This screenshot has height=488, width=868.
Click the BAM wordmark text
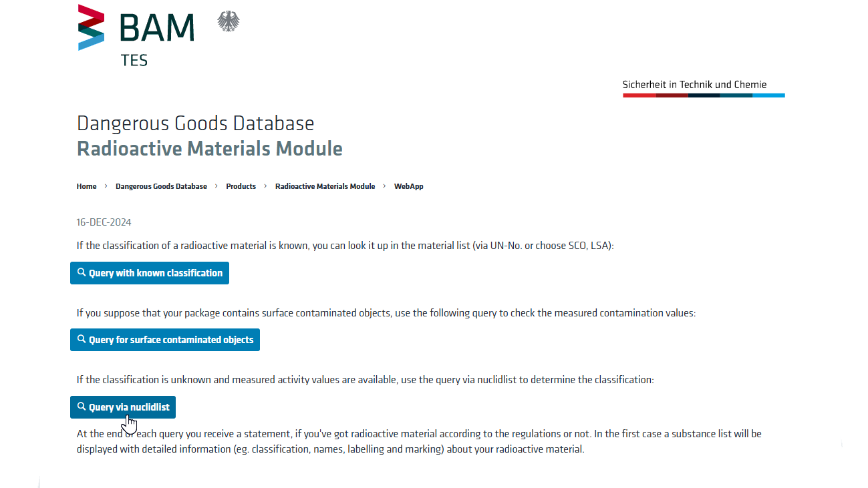(x=157, y=28)
